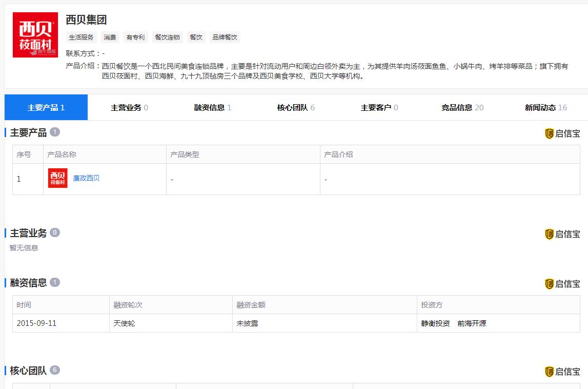Click the 主要产品 section heading
The height and width of the screenshot is (389, 588).
tap(28, 132)
